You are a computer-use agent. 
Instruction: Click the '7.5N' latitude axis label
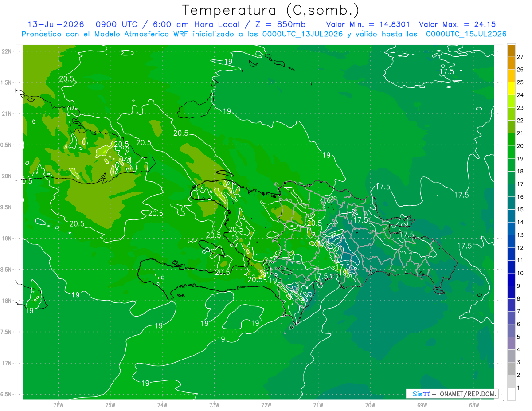(x=6, y=332)
